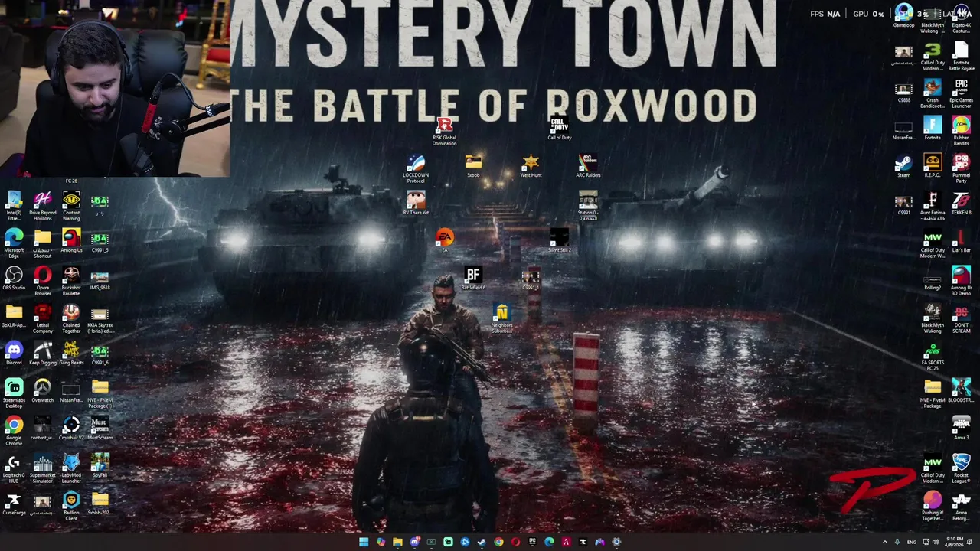Launch Liar's Bar desktop icon
The image size is (980, 551).
click(x=962, y=241)
